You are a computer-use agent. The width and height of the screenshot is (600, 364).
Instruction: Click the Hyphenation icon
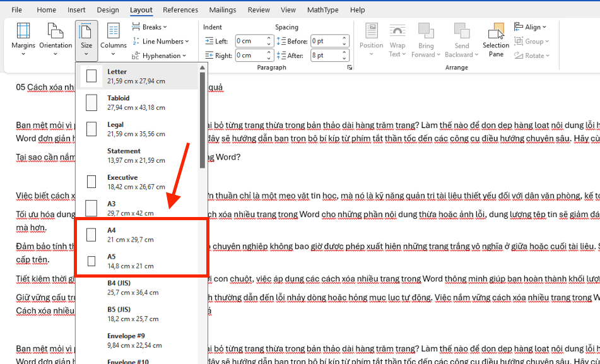pyautogui.click(x=136, y=56)
